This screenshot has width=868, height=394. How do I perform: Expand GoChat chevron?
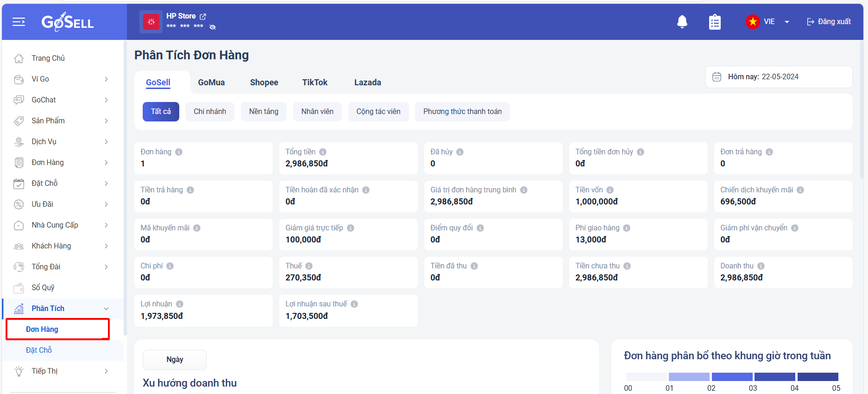pyautogui.click(x=106, y=100)
